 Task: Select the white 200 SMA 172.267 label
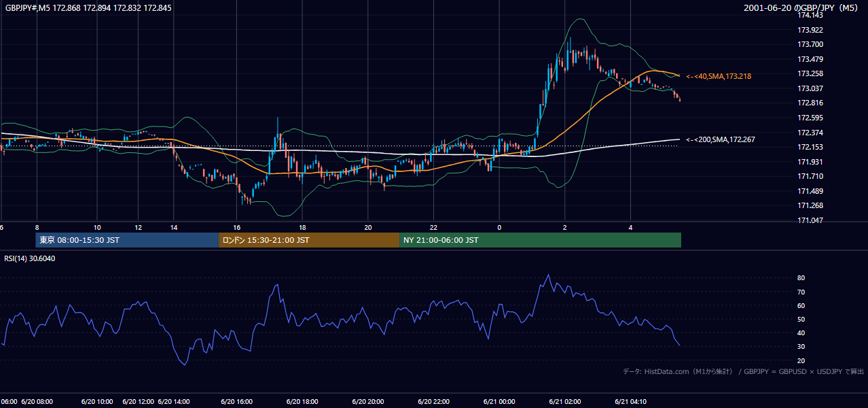[721, 139]
